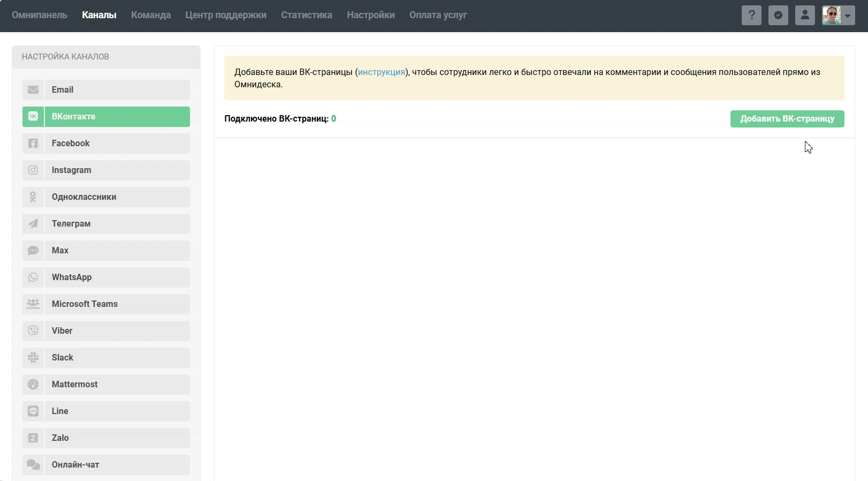Click the Zalo logo icon
Screen dimensions: 868x481
tap(33, 438)
